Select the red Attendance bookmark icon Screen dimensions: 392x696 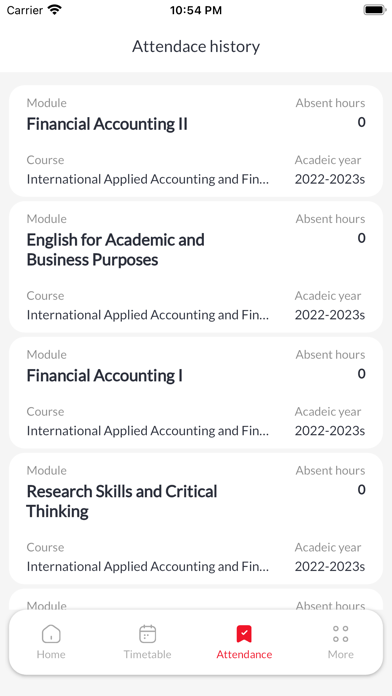(244, 634)
